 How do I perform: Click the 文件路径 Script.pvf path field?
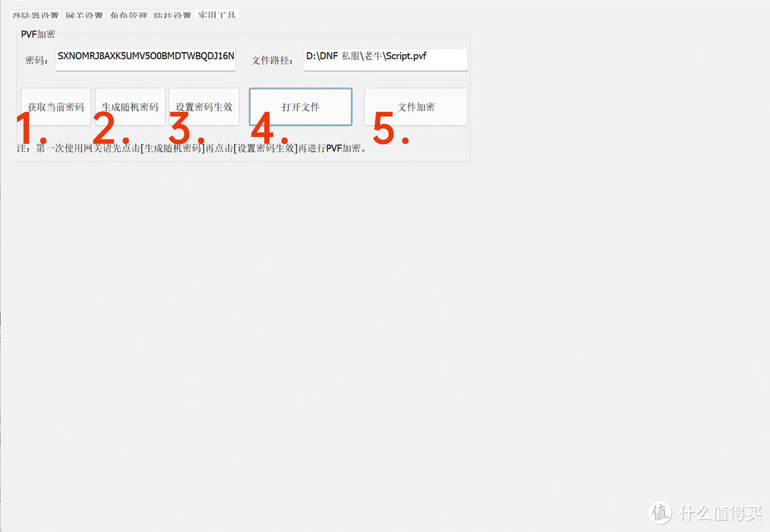click(386, 59)
